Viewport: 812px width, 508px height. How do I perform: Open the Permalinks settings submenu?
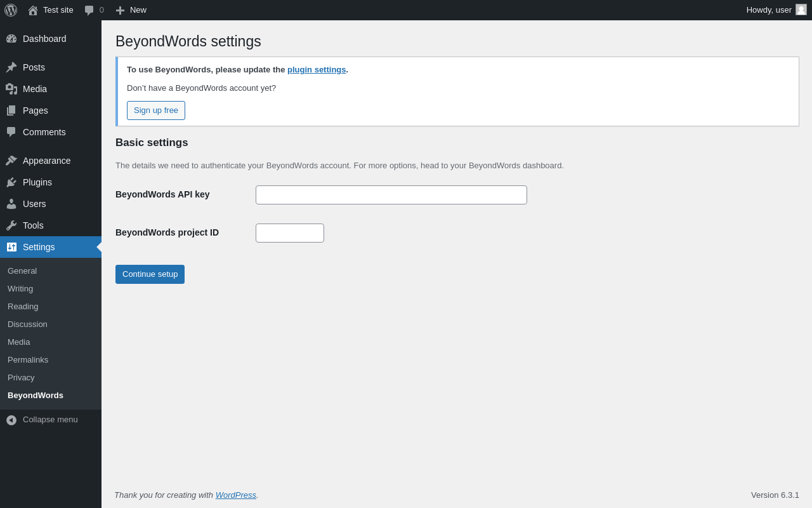(x=28, y=359)
